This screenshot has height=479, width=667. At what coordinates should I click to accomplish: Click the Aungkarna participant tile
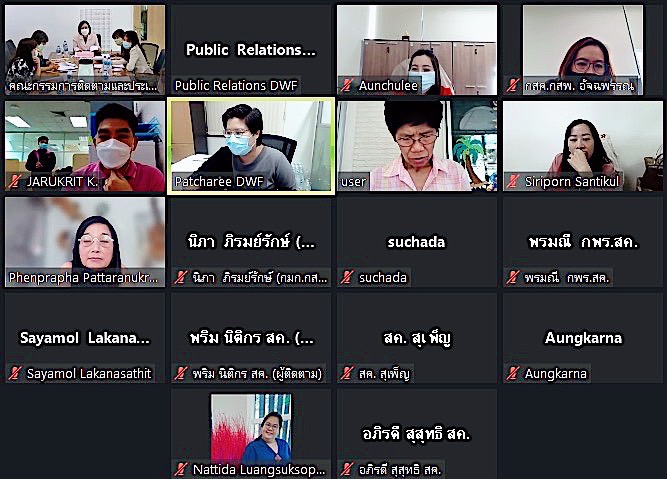[x=583, y=338]
